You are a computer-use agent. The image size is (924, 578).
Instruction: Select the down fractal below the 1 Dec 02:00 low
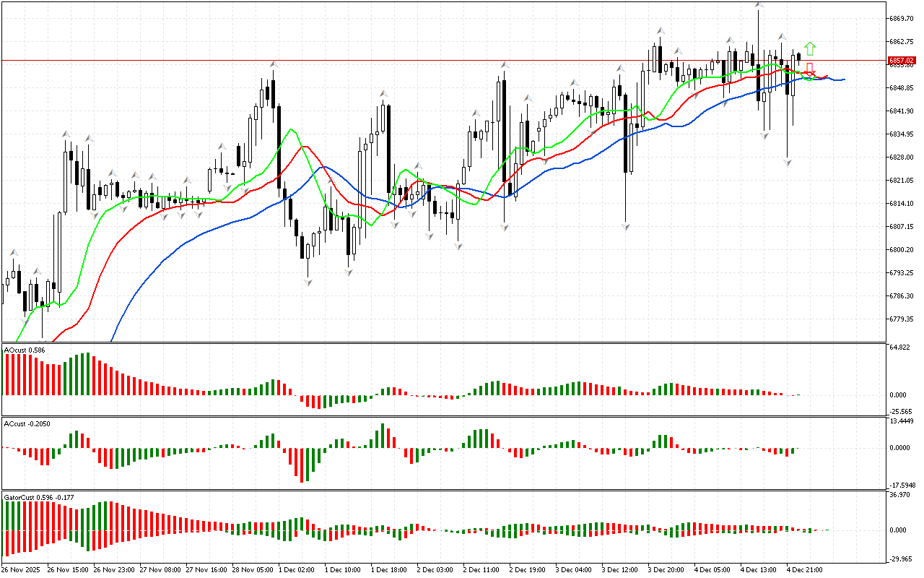click(308, 282)
